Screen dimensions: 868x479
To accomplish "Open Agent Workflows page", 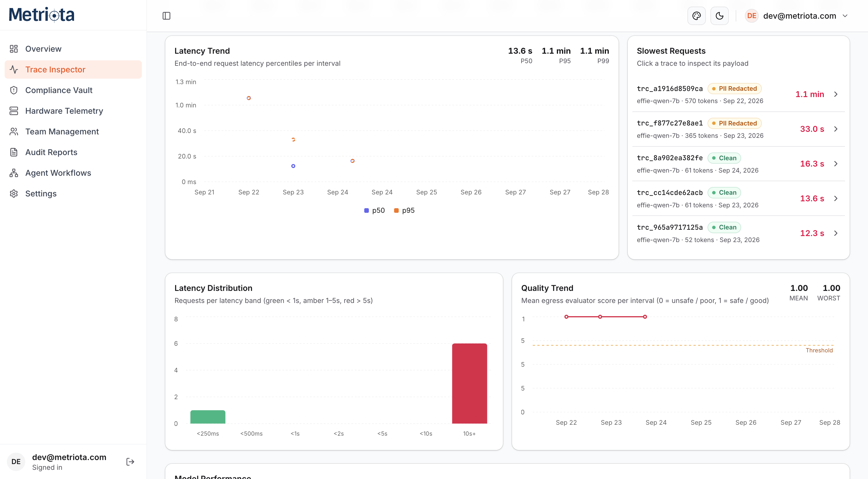I will point(73,173).
